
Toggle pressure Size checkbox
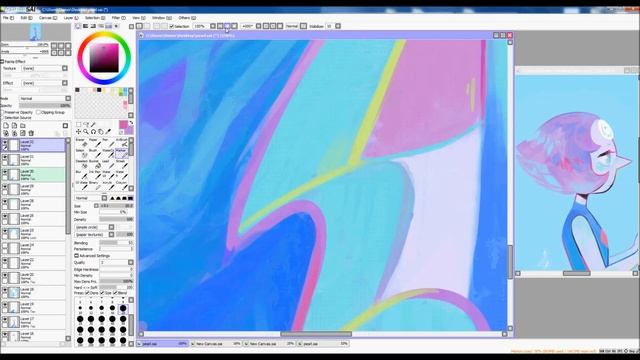[102, 293]
